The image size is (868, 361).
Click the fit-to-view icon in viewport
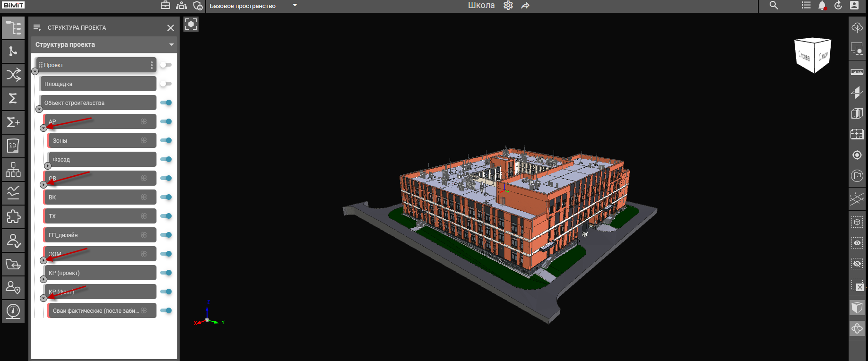(x=191, y=24)
